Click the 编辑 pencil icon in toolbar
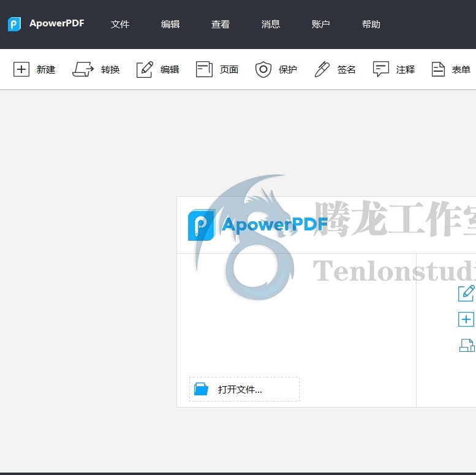Image resolution: width=476 pixels, height=475 pixels. pyautogui.click(x=145, y=69)
